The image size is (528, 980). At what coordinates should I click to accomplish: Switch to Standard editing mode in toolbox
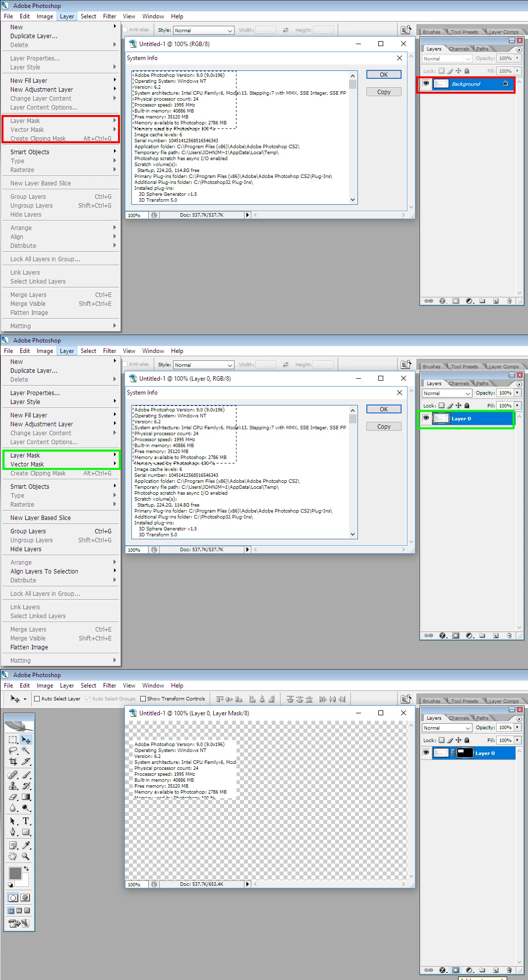click(x=13, y=898)
